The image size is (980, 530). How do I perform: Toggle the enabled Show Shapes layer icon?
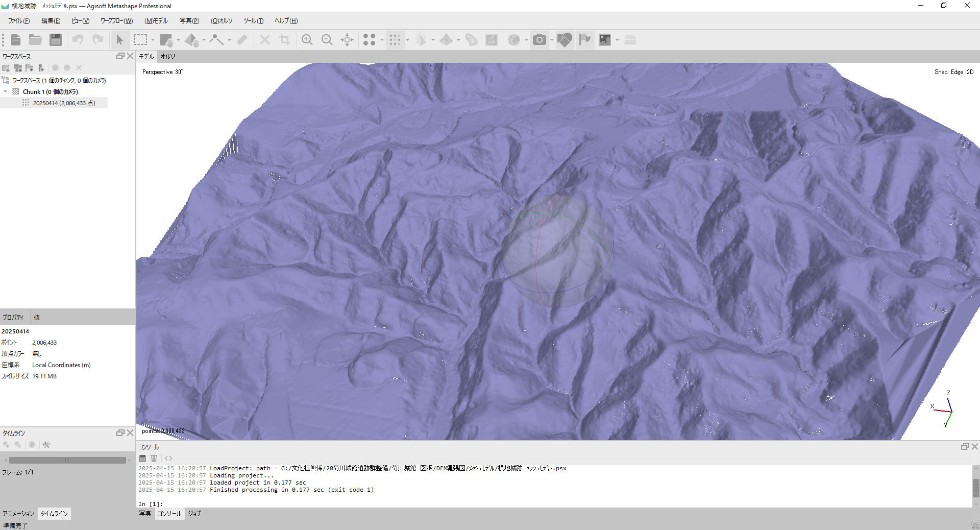click(x=565, y=40)
